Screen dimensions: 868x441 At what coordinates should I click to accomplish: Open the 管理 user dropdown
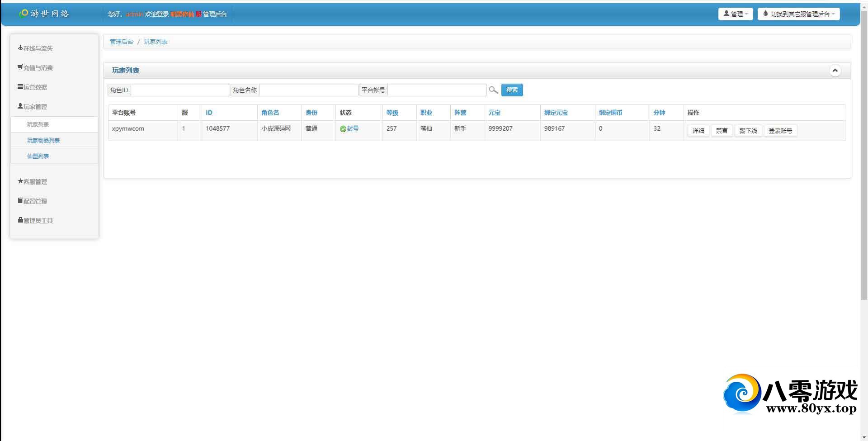[736, 14]
